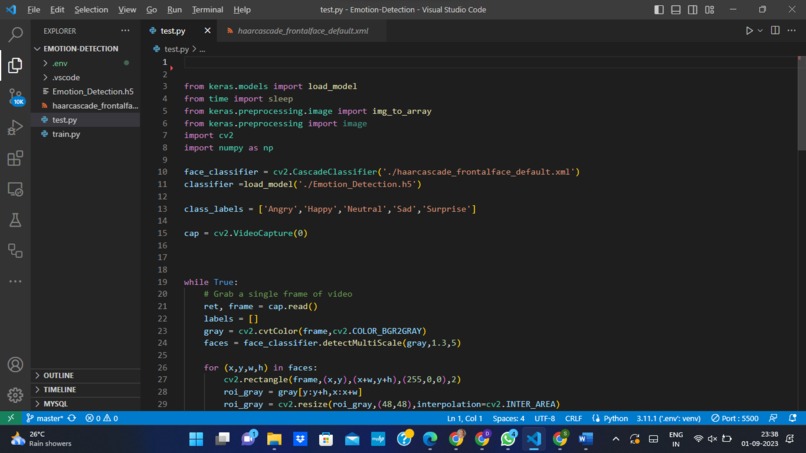Open run options dropdown arrow beside play
Screen dimensions: 806x453
[x=760, y=31]
